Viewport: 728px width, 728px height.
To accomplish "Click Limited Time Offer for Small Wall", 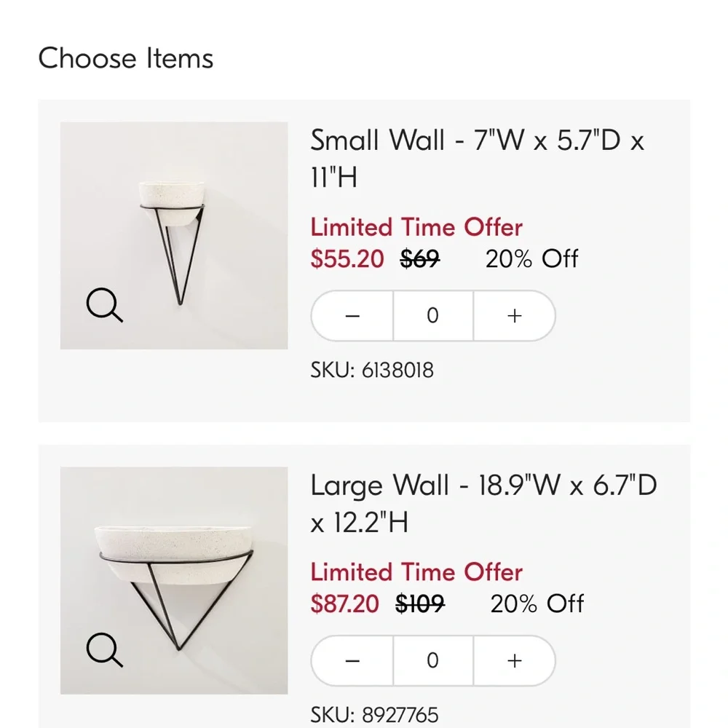I will (416, 227).
